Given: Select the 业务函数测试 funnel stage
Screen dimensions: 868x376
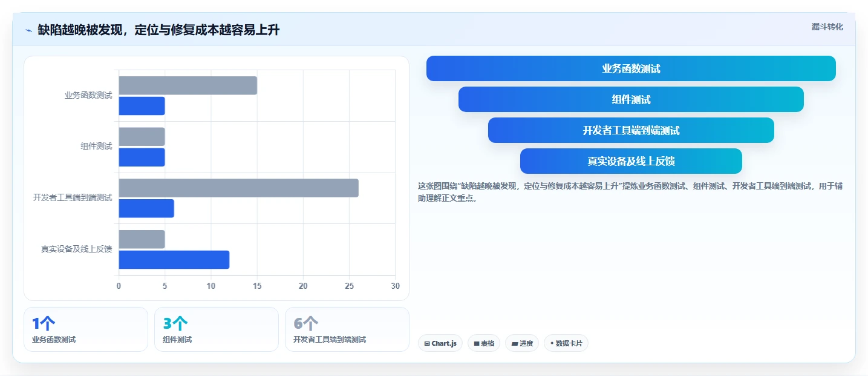Looking at the screenshot, I should click(x=631, y=68).
